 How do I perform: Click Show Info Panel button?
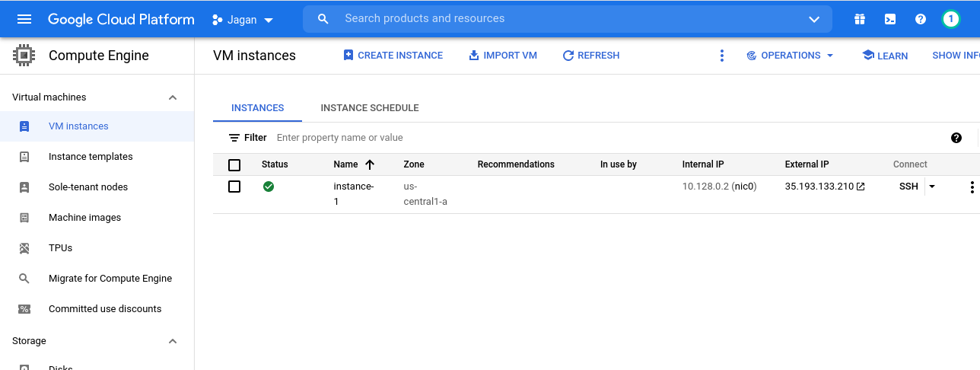[x=956, y=56]
